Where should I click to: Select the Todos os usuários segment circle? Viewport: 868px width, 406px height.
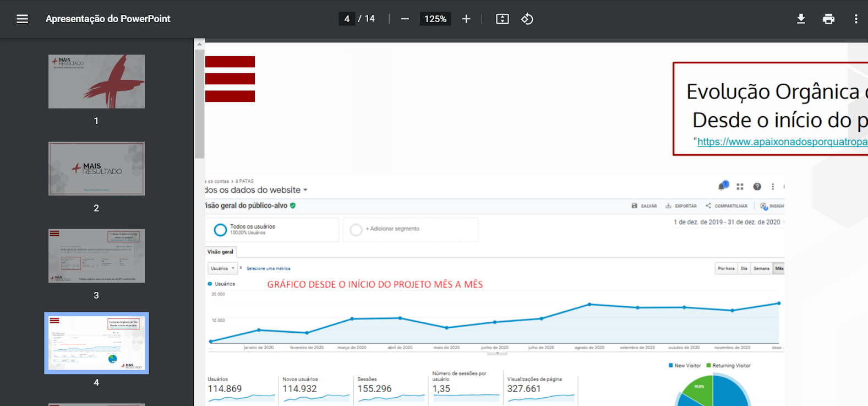point(220,230)
